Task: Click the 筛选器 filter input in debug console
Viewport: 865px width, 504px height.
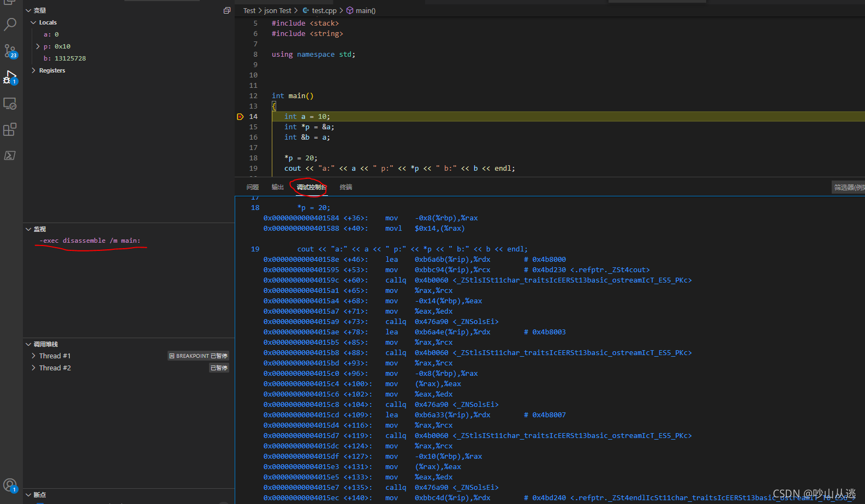Action: tap(849, 188)
